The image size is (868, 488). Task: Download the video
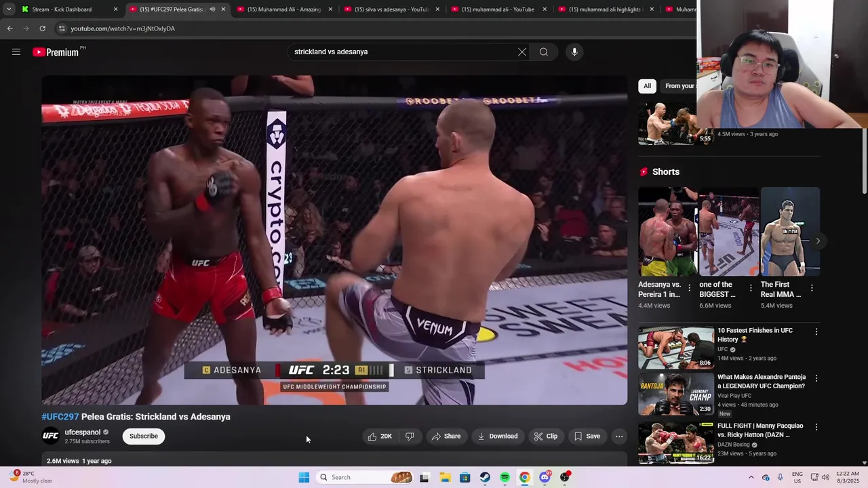click(498, 436)
